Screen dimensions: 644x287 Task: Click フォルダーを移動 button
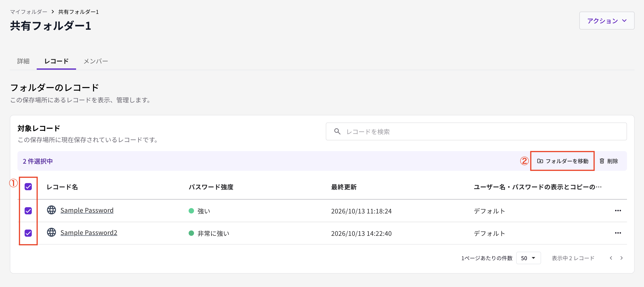tap(563, 161)
